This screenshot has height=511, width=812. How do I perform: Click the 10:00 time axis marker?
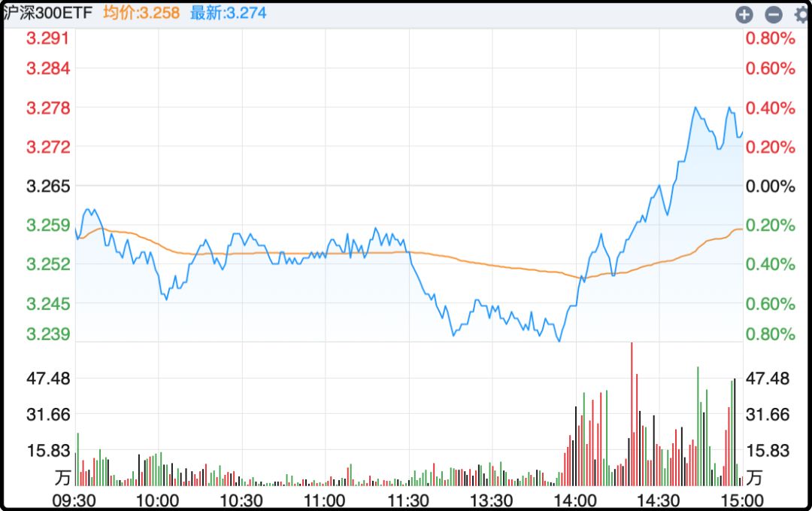pos(158,500)
